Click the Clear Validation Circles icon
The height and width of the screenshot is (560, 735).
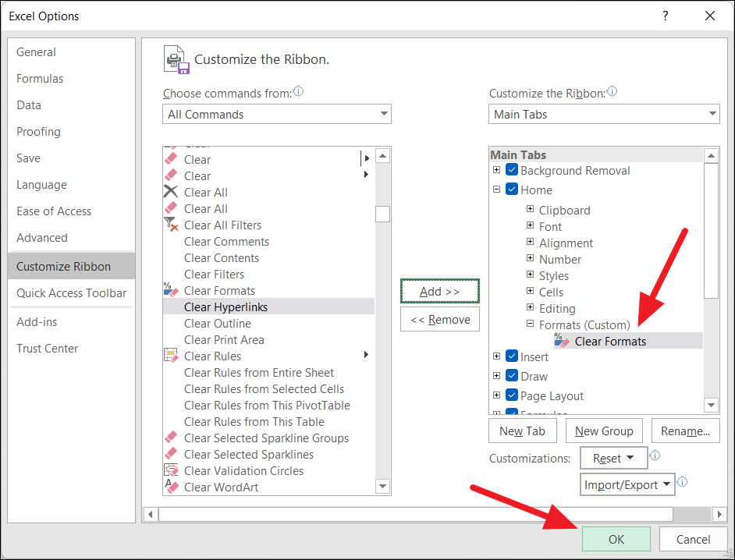pyautogui.click(x=171, y=470)
